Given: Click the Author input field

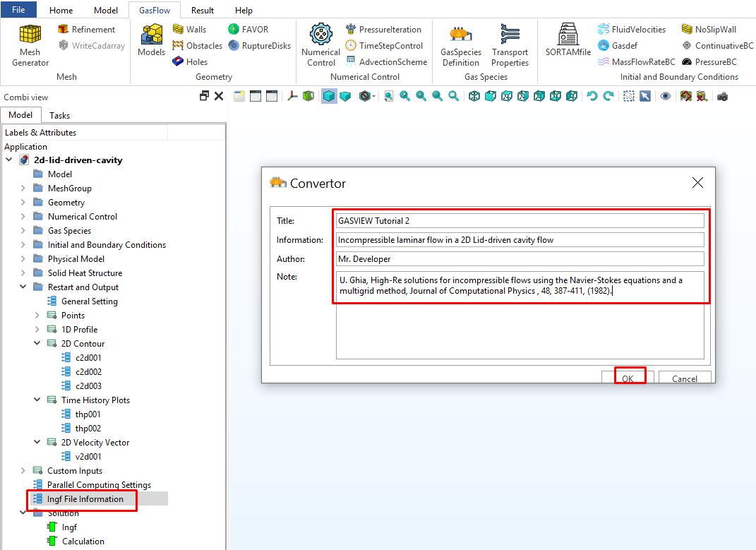Looking at the screenshot, I should point(520,259).
